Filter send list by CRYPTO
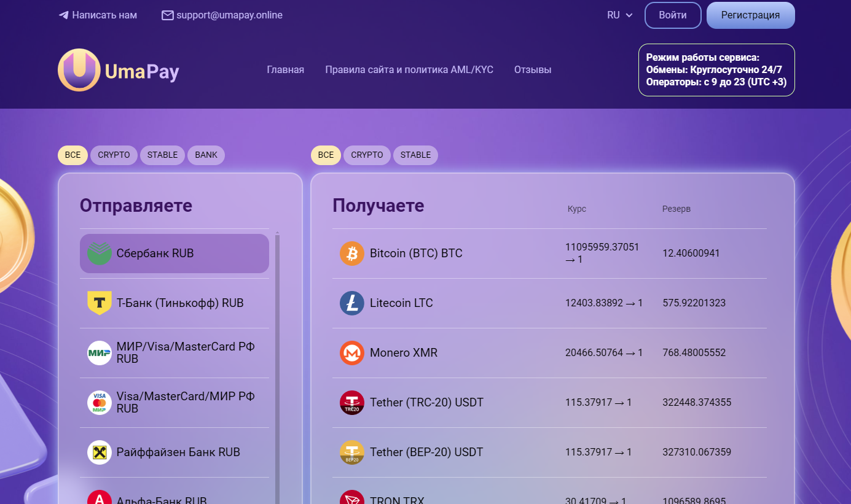This screenshot has height=504, width=851. click(x=114, y=155)
